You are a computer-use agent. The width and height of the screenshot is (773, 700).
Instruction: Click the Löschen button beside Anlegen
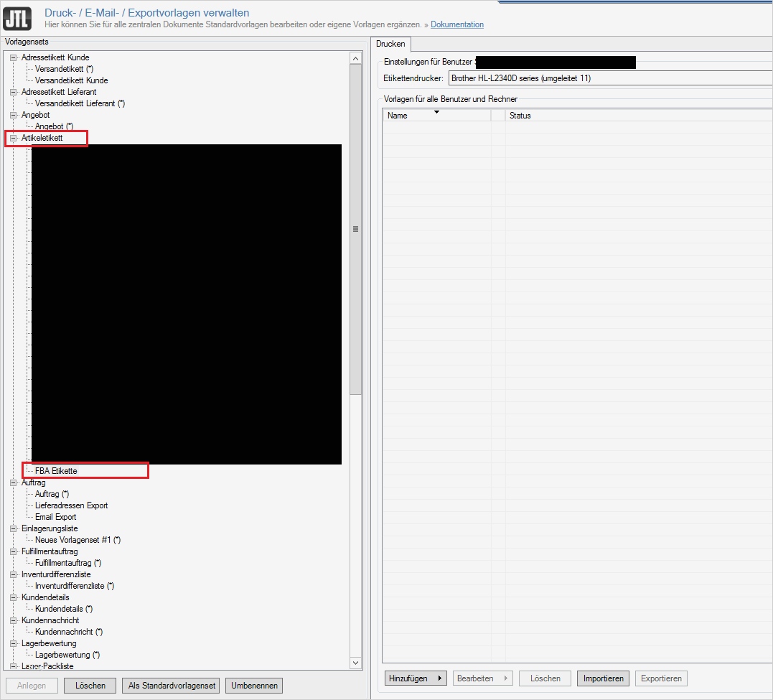(x=90, y=685)
